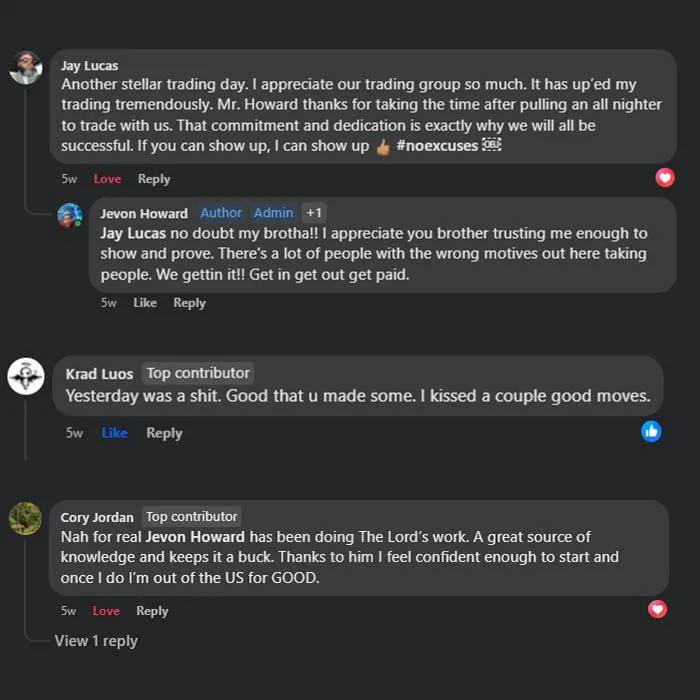Toggle Love on Jay Lucas's comment
This screenshot has height=700, width=700.
107,179
